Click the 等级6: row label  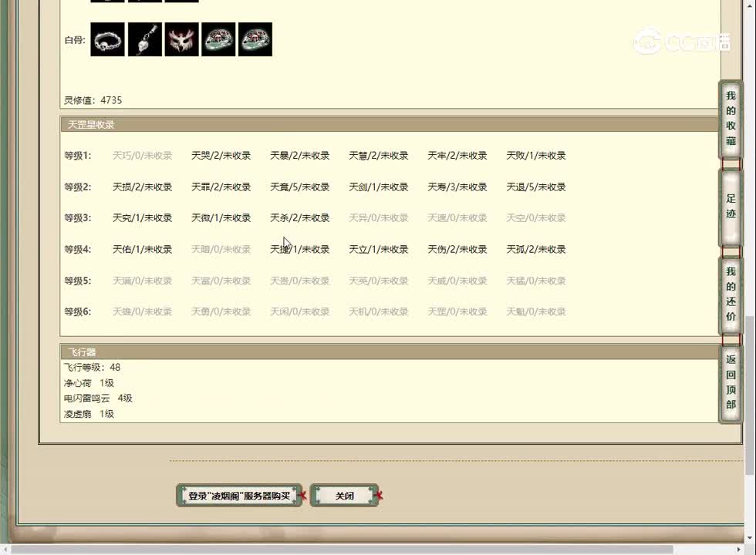tap(78, 311)
